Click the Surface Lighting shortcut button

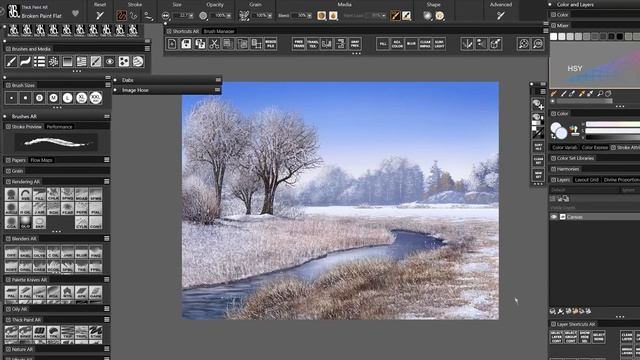point(439,44)
